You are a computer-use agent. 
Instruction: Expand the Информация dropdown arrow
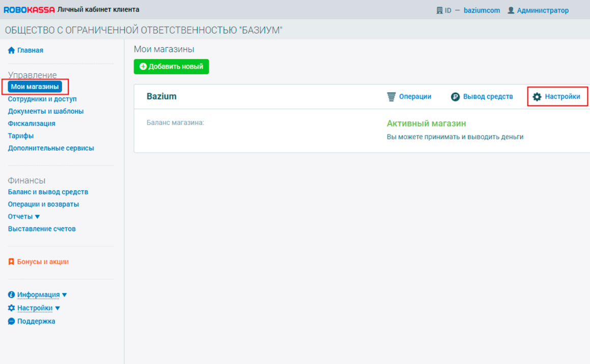click(65, 295)
